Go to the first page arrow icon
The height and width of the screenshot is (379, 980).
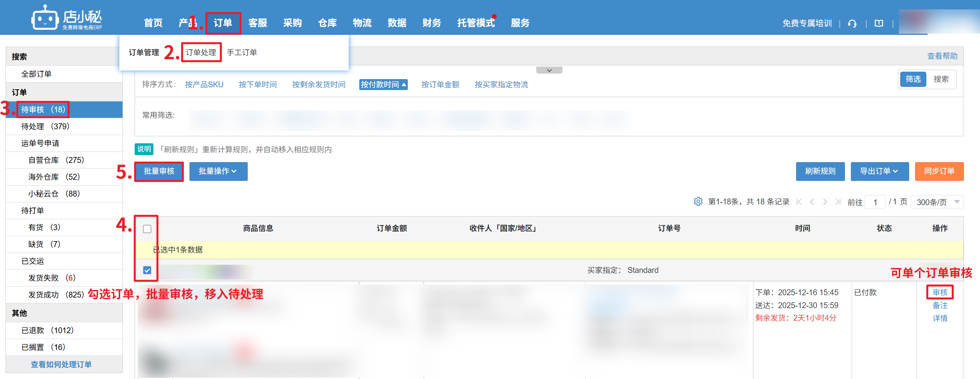tap(799, 202)
